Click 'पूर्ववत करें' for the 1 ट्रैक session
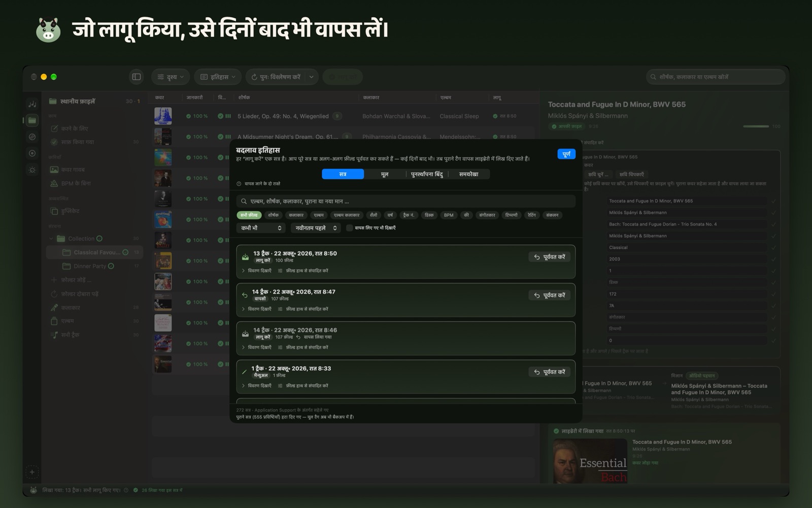Image resolution: width=812 pixels, height=508 pixels. tap(550, 372)
